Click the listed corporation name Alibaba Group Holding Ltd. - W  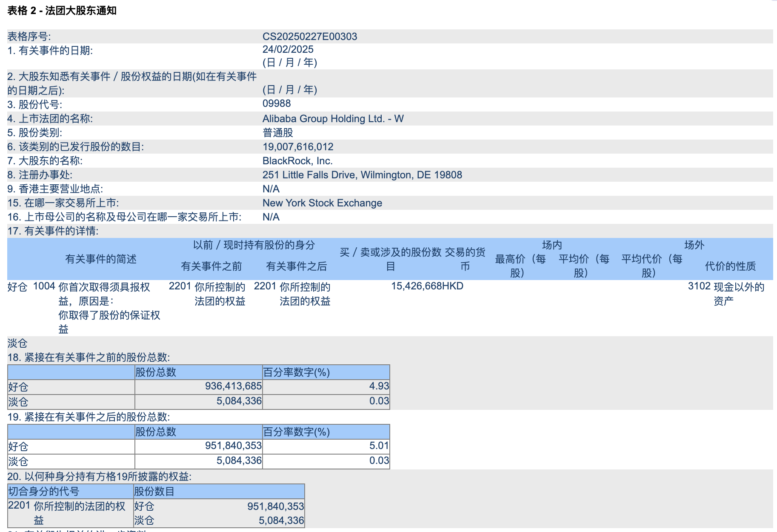[x=334, y=118]
